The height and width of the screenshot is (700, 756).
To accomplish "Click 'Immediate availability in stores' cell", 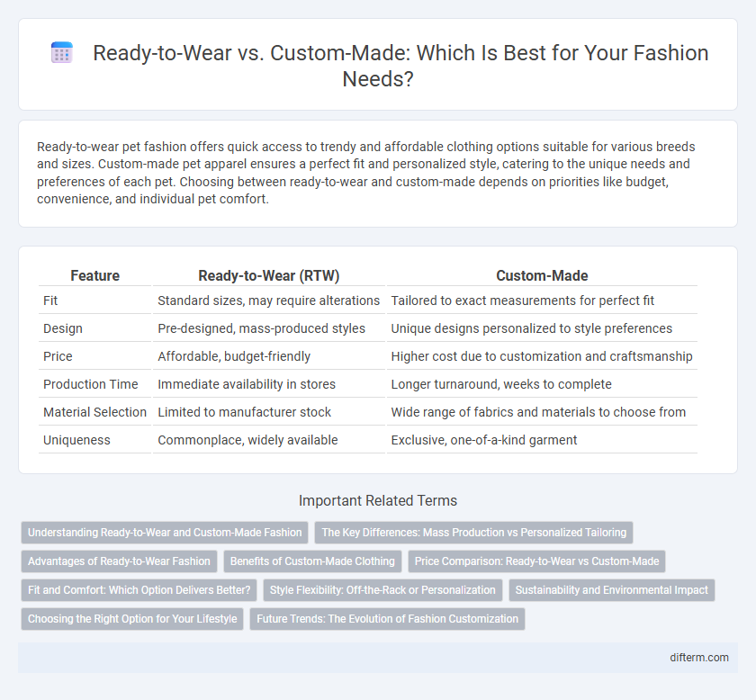I will point(269,385).
